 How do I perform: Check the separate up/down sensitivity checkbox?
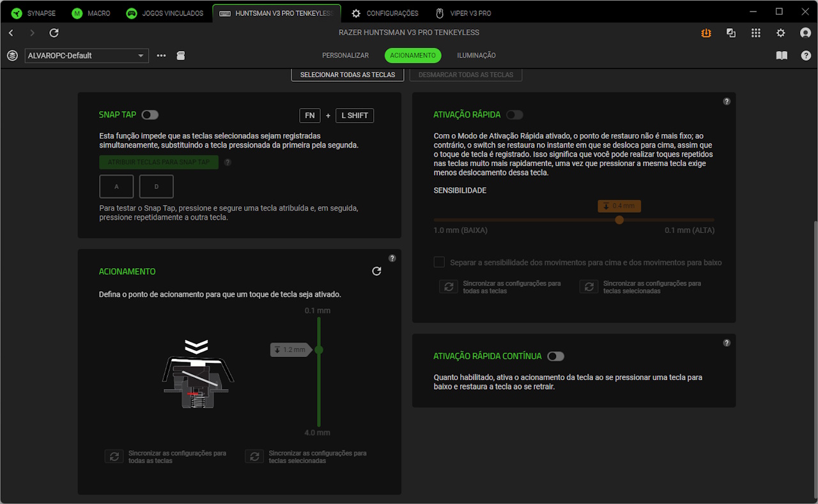439,263
